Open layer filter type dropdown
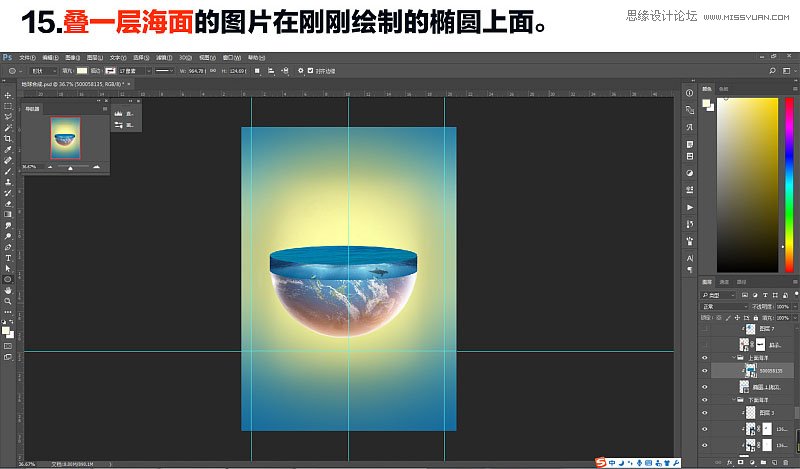The height and width of the screenshot is (469, 800). tap(718, 295)
